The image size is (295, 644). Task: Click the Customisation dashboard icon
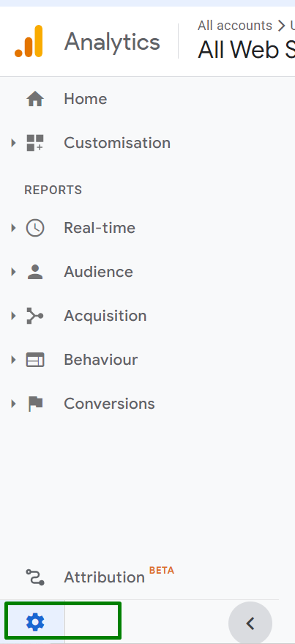point(35,143)
